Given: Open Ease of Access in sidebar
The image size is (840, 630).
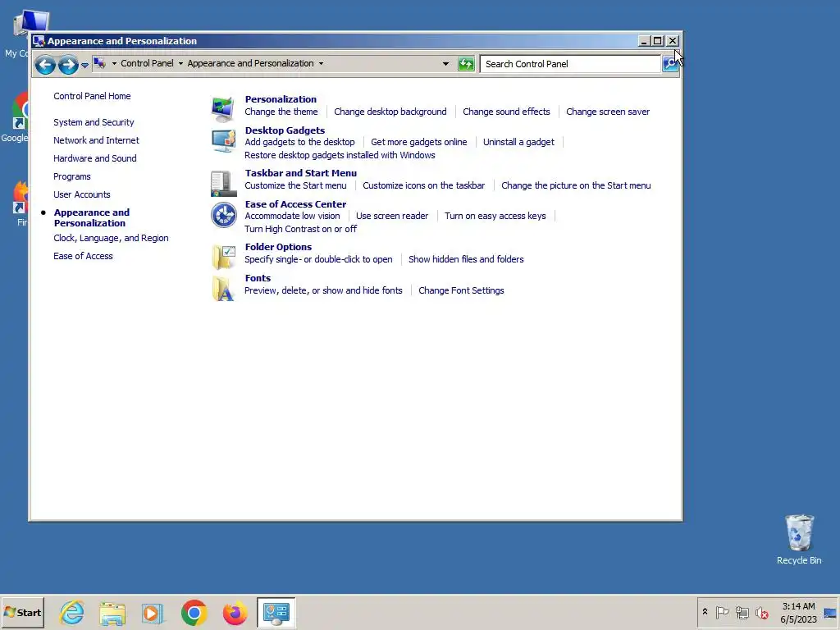Looking at the screenshot, I should (83, 256).
